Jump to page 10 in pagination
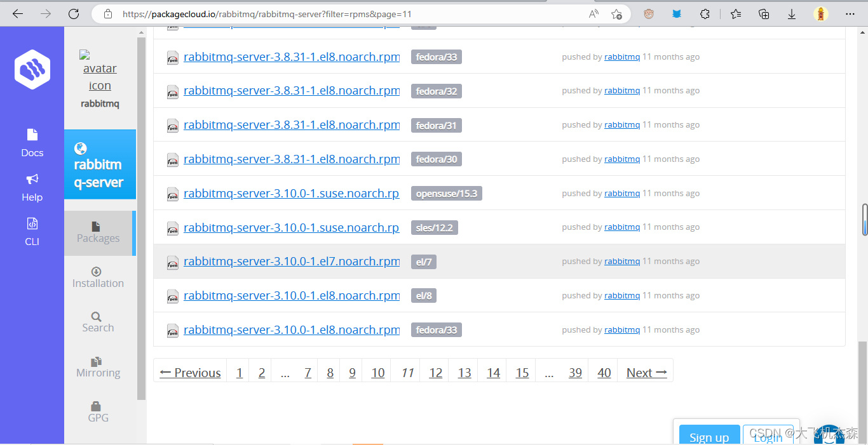This screenshot has height=445, width=868. click(x=378, y=373)
